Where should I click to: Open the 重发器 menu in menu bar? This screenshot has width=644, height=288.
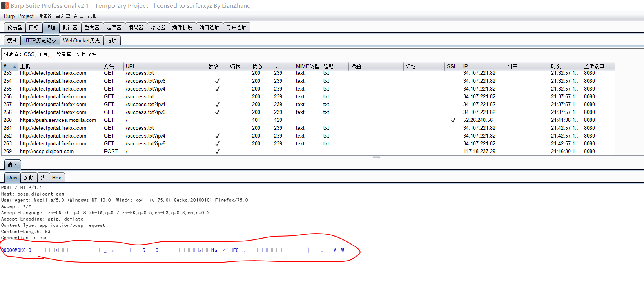tap(63, 16)
